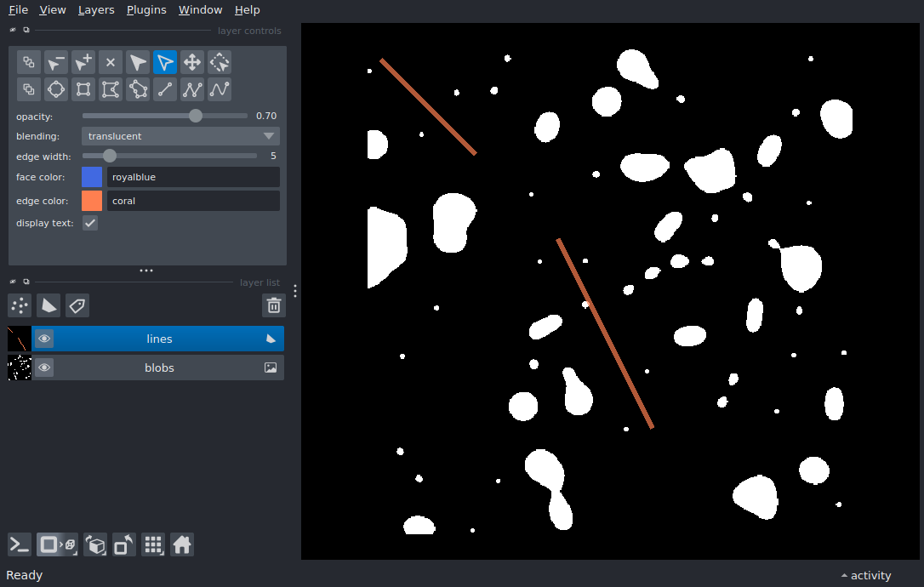Expand the activity panel in status bar
924x587 pixels.
[x=866, y=575]
